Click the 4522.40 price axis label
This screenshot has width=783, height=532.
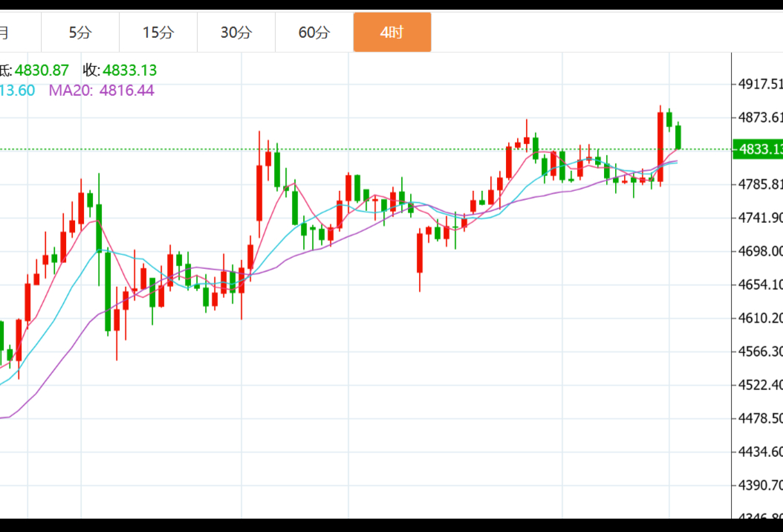point(759,385)
